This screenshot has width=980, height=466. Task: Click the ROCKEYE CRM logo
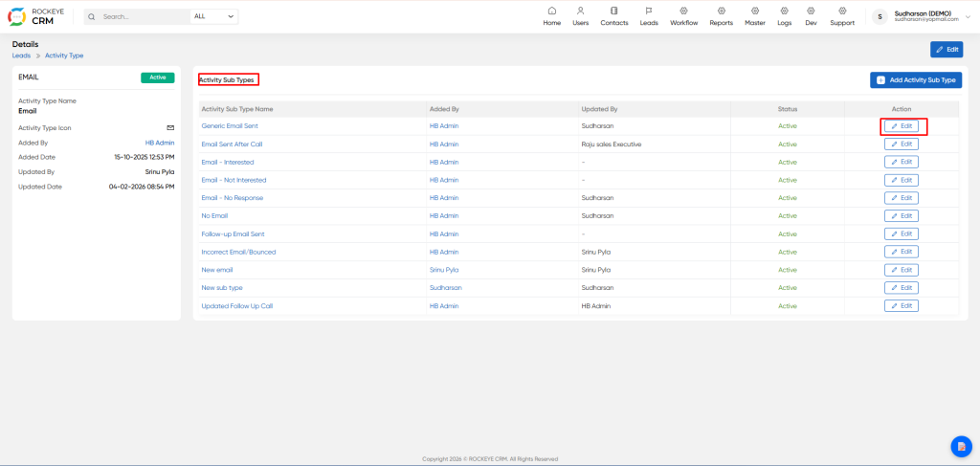coord(36,16)
